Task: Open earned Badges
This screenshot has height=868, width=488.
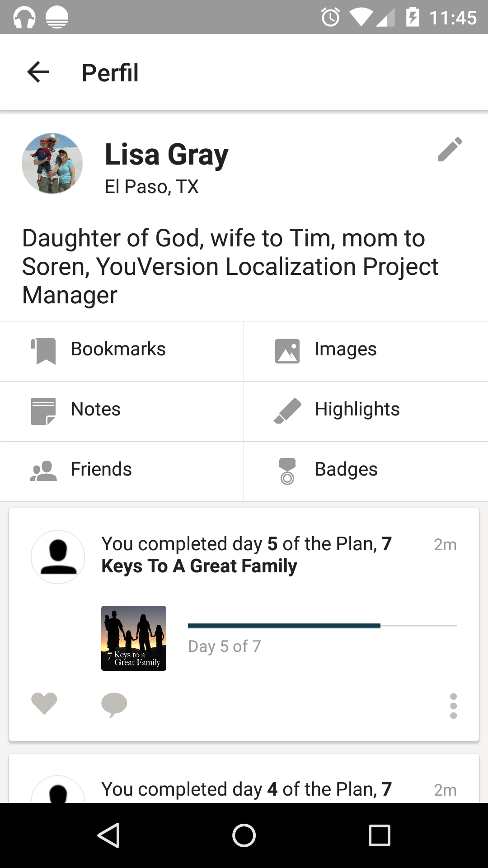Action: 346,470
